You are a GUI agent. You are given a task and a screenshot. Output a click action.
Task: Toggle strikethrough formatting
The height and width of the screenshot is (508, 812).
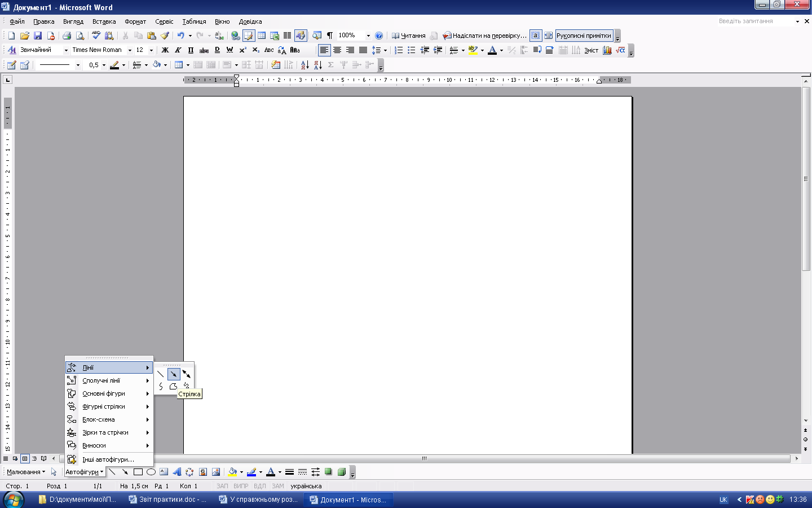tap(204, 50)
